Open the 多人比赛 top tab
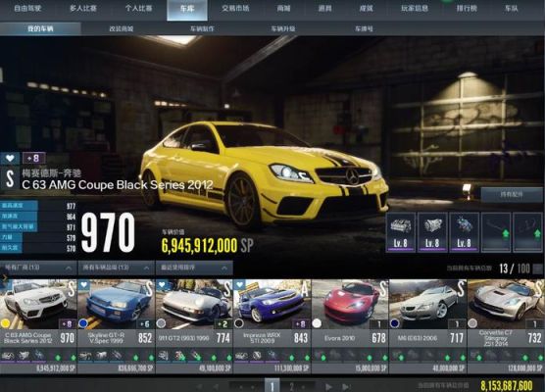545x392 pixels. click(83, 9)
